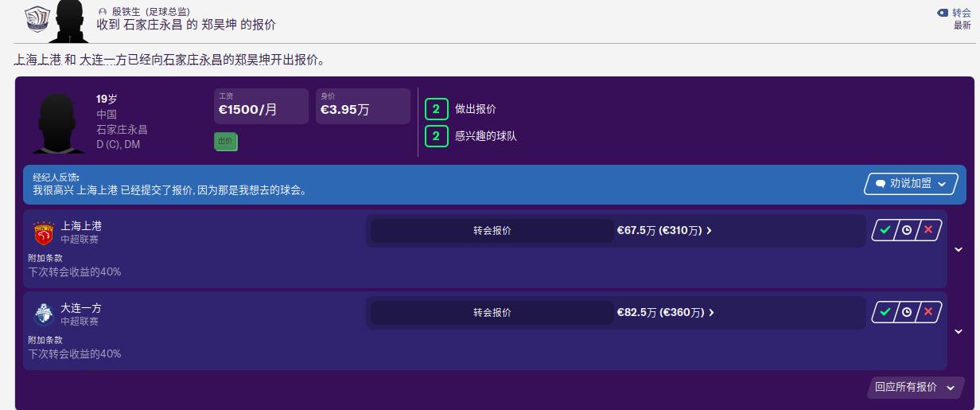Click the 工资 €1500/月 box

[x=261, y=106]
